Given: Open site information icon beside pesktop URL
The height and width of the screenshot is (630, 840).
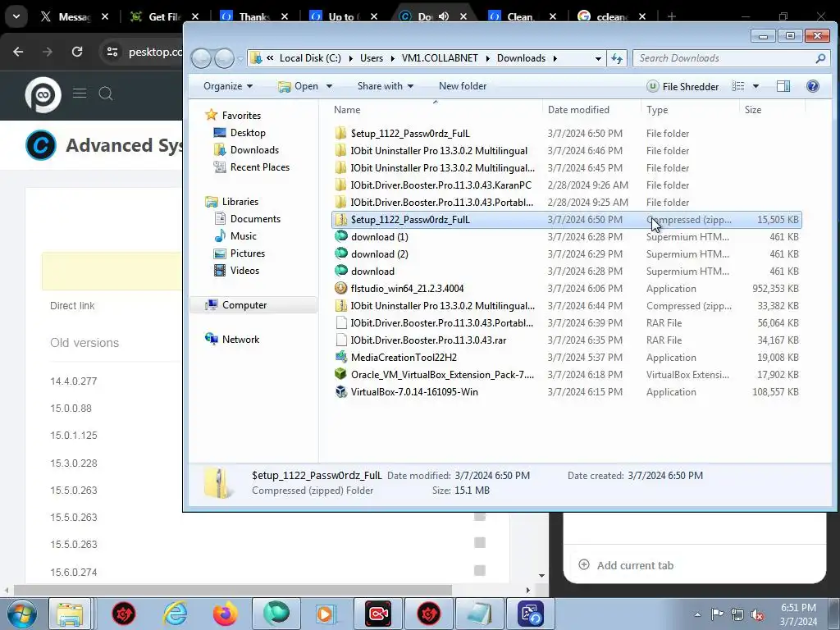Looking at the screenshot, I should pos(112,52).
